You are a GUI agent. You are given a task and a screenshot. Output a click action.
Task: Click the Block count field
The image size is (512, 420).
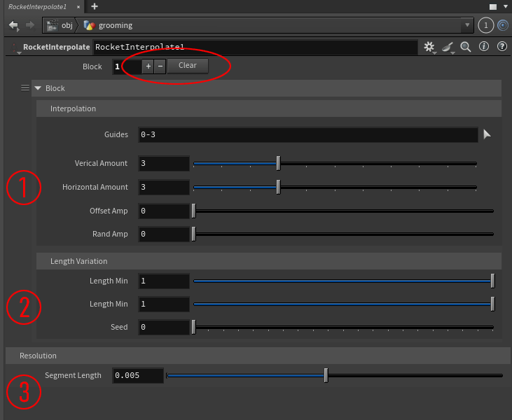pyautogui.click(x=127, y=66)
